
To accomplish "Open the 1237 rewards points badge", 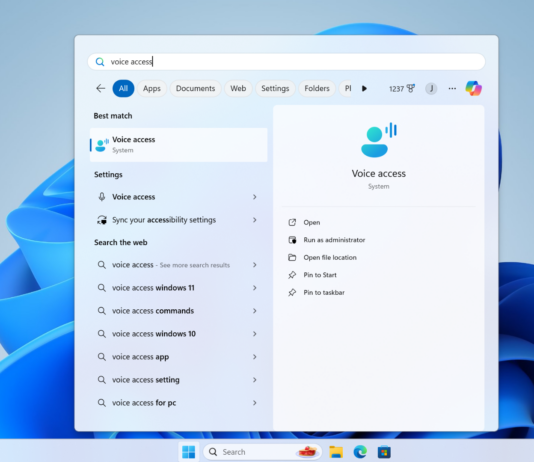I will pos(402,89).
